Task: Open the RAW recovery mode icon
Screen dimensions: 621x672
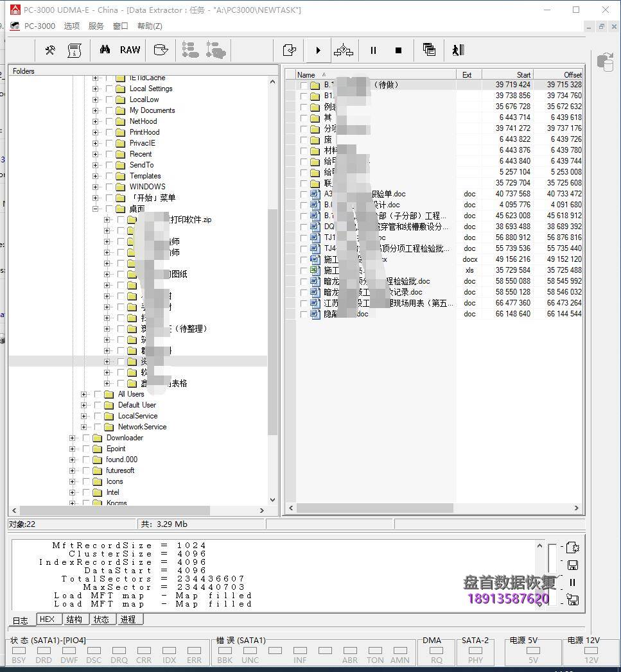Action: coord(130,50)
